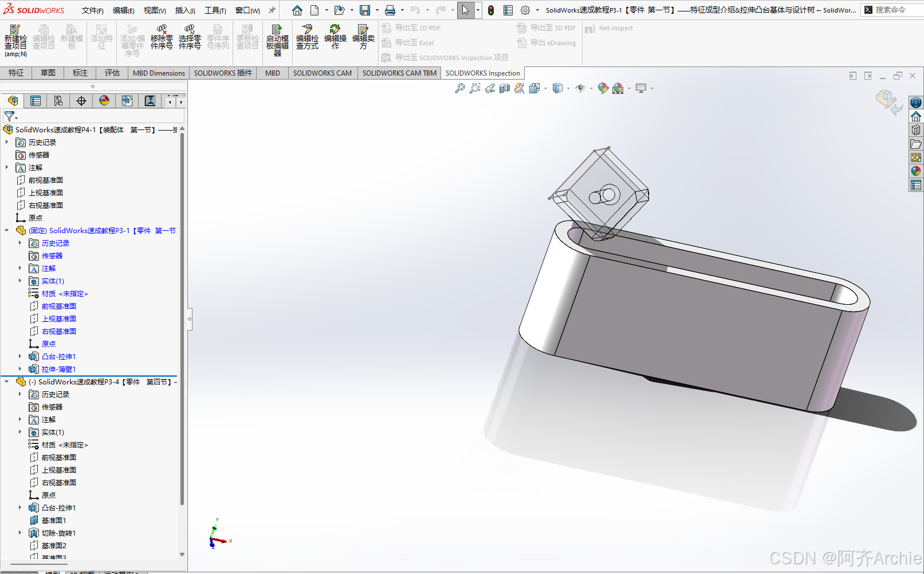Open DisplayManager color ball tab
The width and height of the screenshot is (924, 574).
(104, 101)
